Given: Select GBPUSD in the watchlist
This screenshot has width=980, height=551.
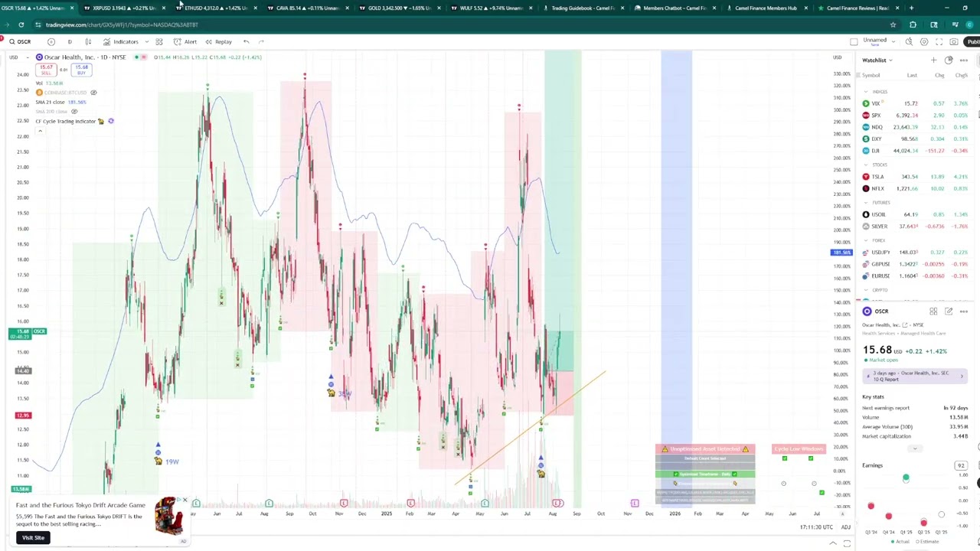Looking at the screenshot, I should pos(916,264).
